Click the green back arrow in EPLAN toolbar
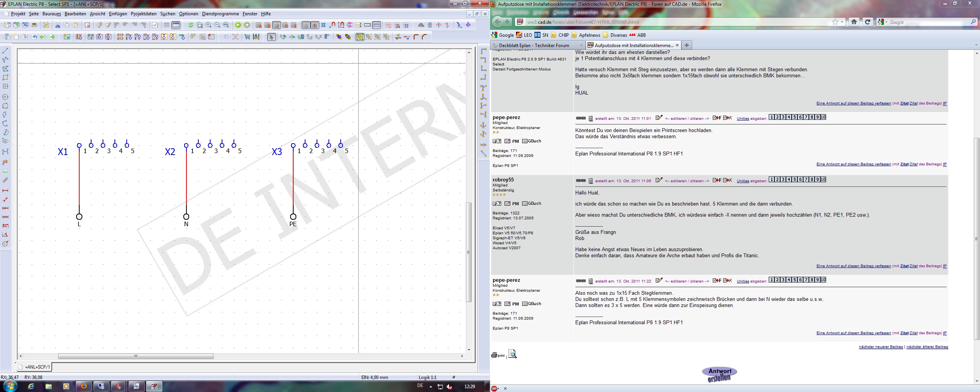This screenshot has height=392, width=980. coord(238,25)
